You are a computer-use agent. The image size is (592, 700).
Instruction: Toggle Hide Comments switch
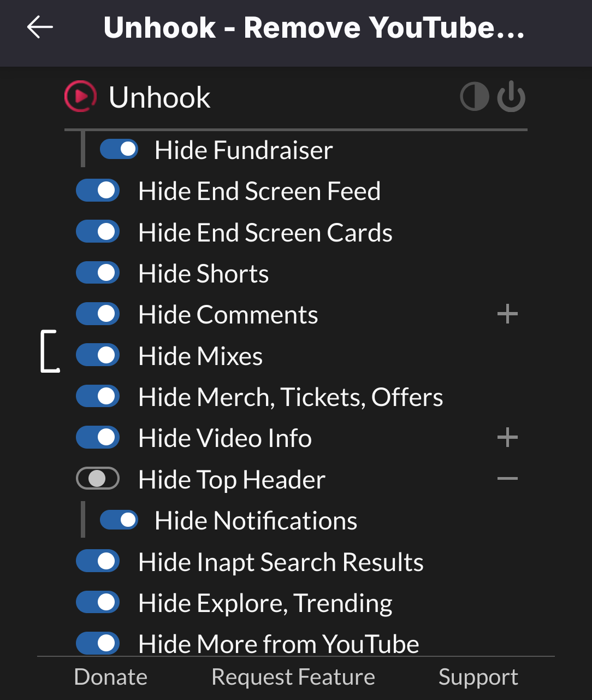tap(98, 314)
